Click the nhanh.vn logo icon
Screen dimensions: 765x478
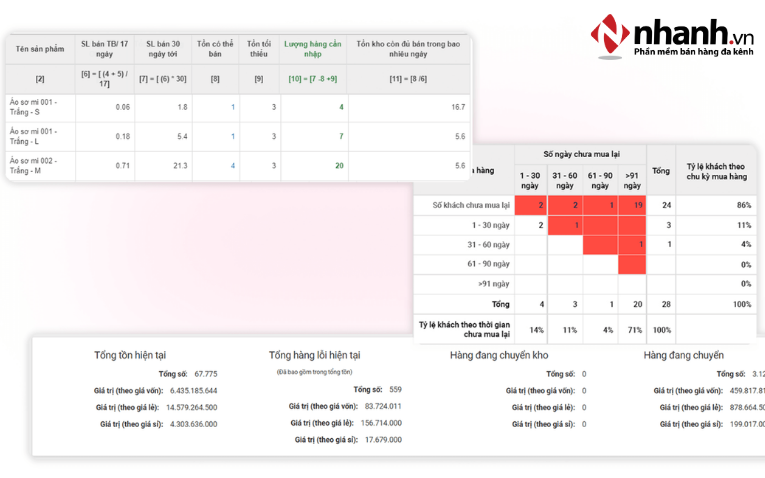pos(609,34)
